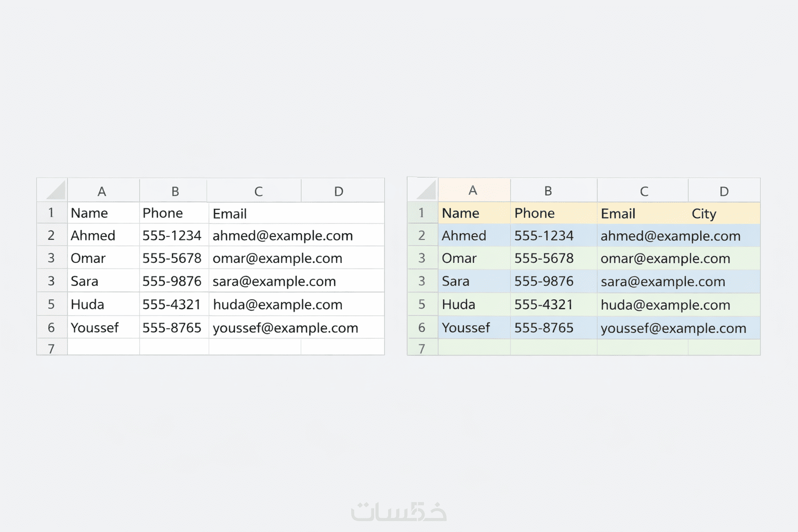This screenshot has width=798, height=532.
Task: Click Email header cell in left table
Action: 230,214
